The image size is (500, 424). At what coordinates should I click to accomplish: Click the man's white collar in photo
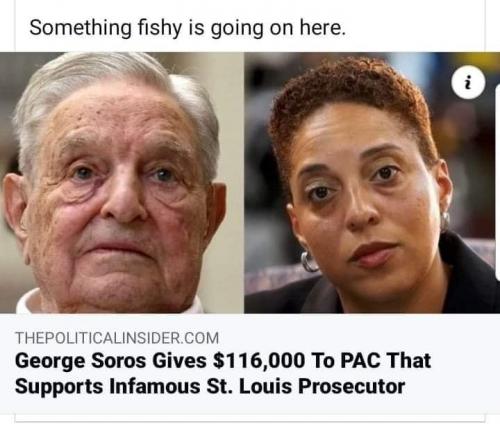(x=28, y=303)
